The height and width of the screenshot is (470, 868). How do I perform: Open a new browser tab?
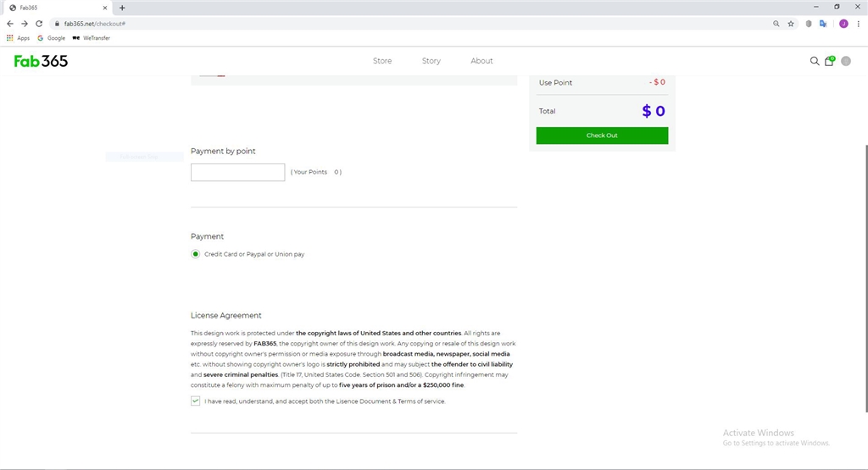(122, 8)
